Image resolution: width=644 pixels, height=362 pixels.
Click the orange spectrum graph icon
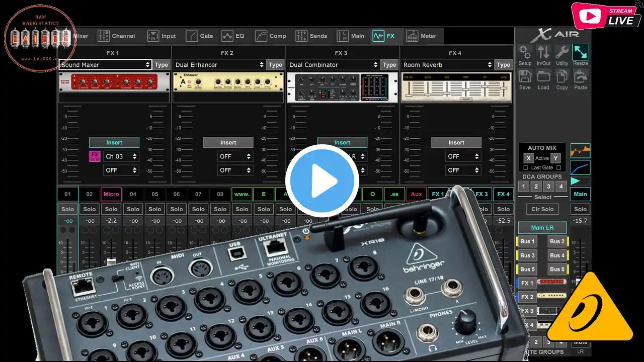tap(580, 150)
